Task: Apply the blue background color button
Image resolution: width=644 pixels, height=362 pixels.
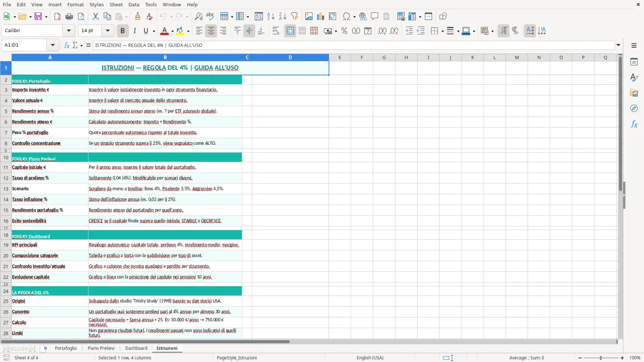Action: [466, 31]
